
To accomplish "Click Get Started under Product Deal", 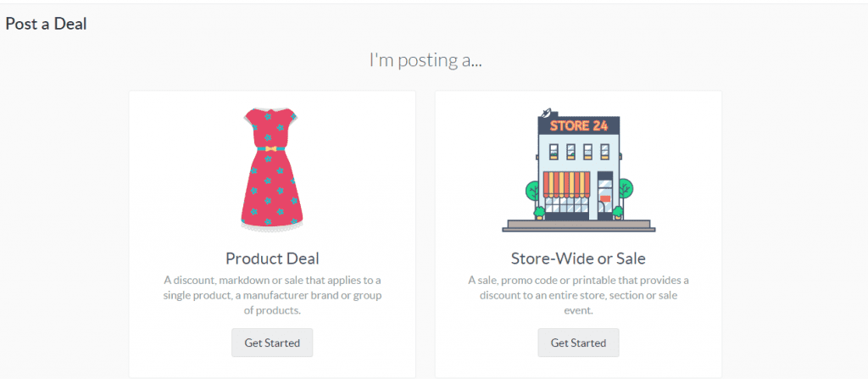I will click(x=272, y=343).
